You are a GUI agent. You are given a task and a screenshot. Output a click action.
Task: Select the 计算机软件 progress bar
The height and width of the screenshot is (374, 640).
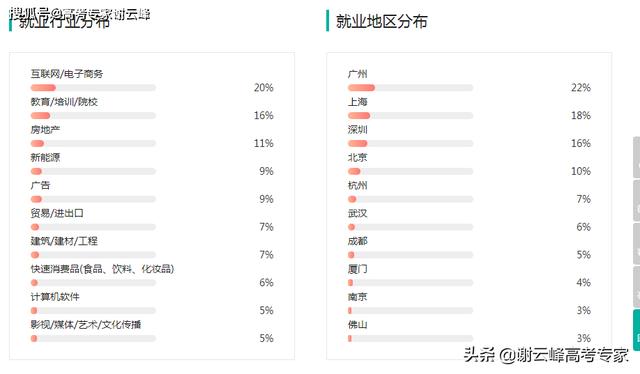coord(93,310)
